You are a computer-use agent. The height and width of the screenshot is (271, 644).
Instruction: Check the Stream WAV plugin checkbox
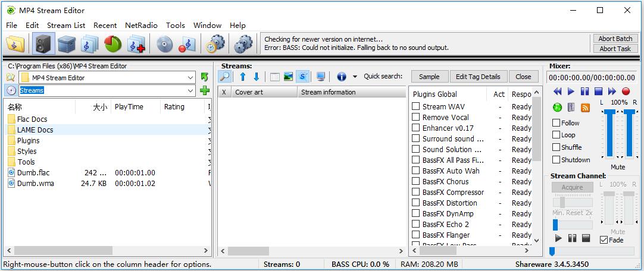(415, 106)
